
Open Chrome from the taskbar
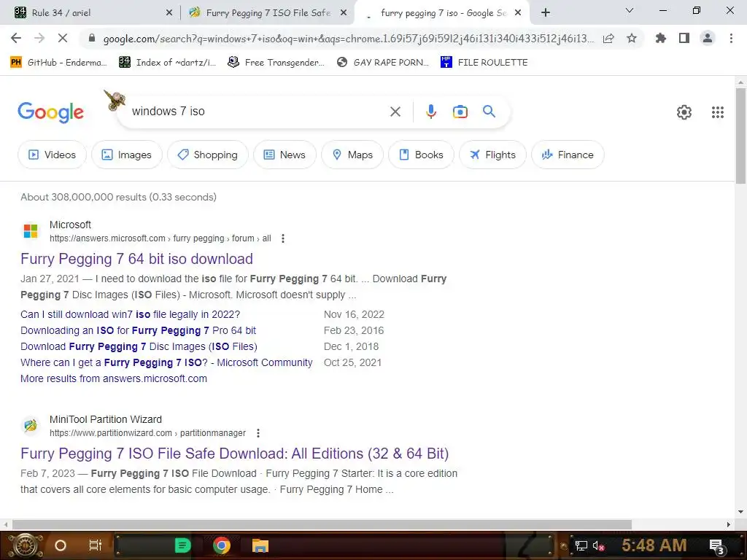[x=222, y=545]
